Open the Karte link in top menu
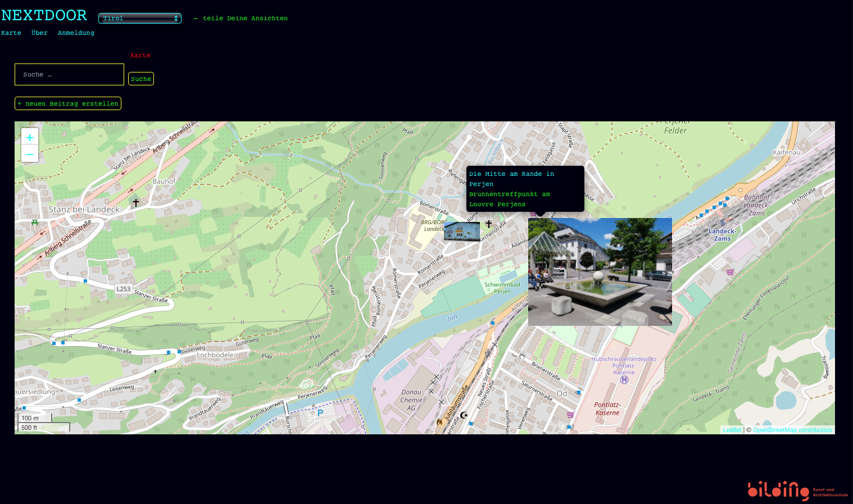Screen dimensions: 853x504 pyautogui.click(x=11, y=33)
